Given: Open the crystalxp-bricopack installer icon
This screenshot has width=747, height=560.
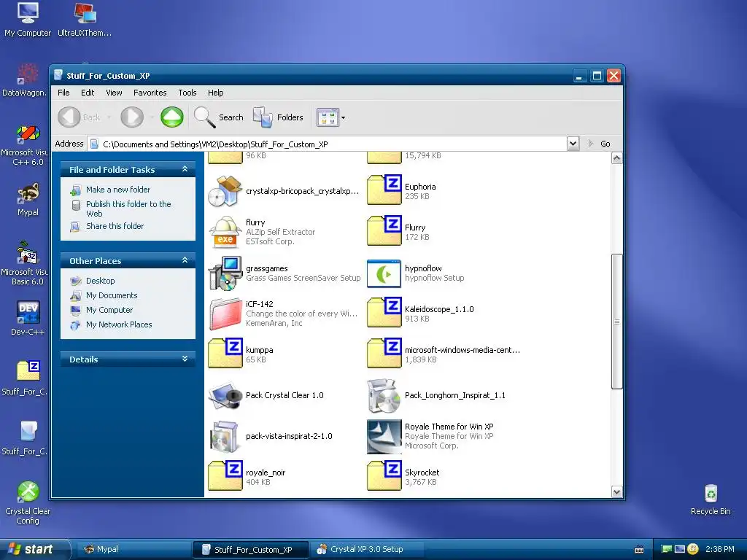Looking at the screenshot, I should tap(225, 191).
